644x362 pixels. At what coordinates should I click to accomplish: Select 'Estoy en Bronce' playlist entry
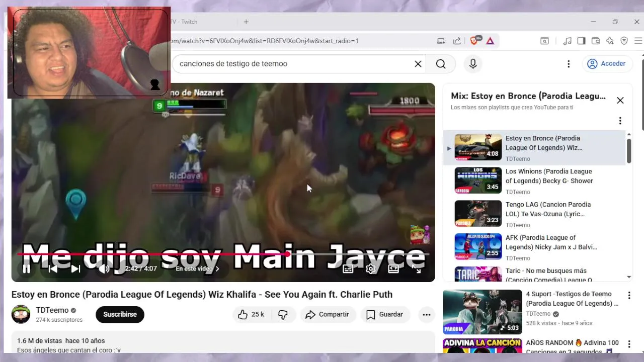[x=534, y=147]
